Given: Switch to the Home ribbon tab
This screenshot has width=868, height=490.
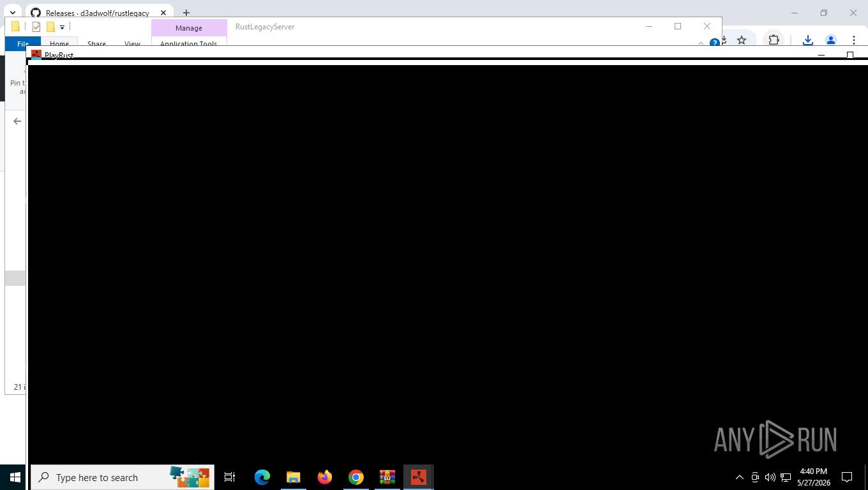Looking at the screenshot, I should point(59,43).
